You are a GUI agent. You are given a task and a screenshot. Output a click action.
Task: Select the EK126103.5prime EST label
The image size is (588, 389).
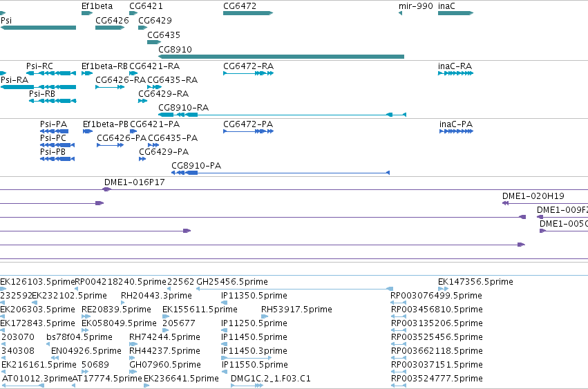[37, 282]
